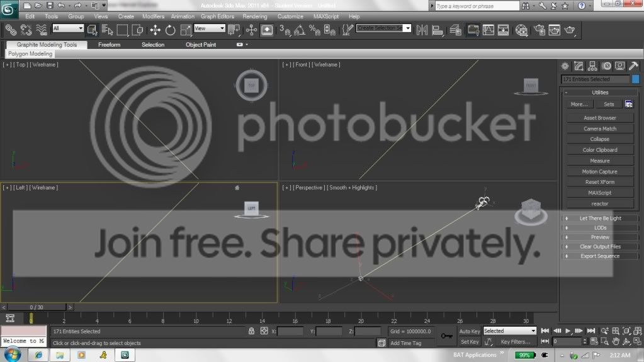This screenshot has height=362, width=644.
Task: Toggle Angle Snap
Action: point(300,30)
